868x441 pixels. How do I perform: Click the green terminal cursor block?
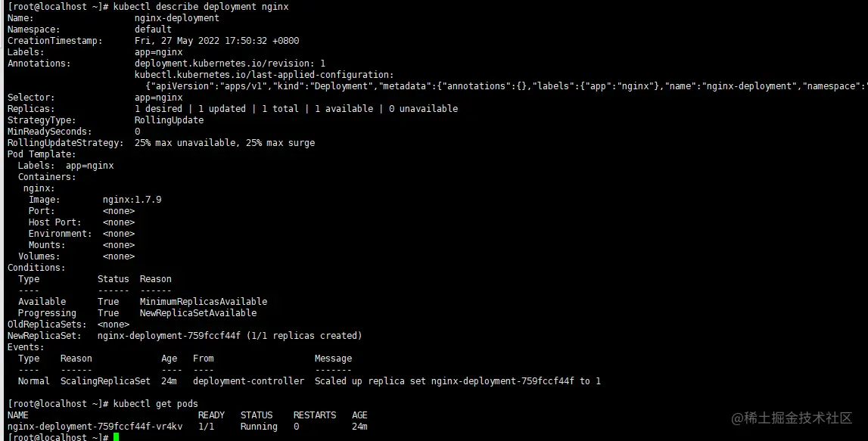(x=116, y=437)
